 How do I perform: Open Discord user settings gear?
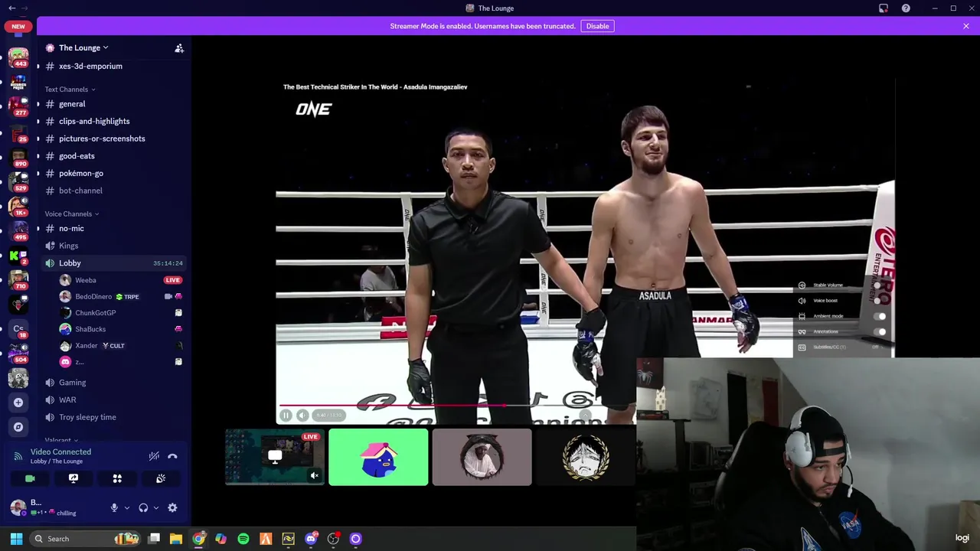[172, 507]
